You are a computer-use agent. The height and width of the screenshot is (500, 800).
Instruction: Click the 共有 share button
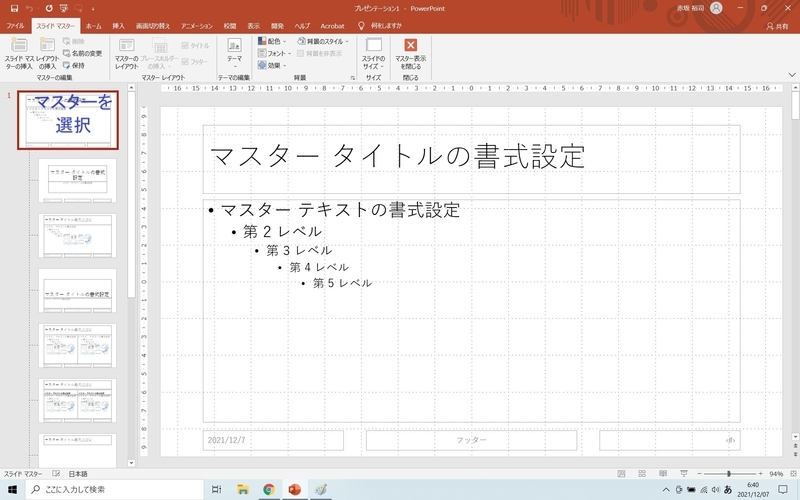[x=777, y=27]
